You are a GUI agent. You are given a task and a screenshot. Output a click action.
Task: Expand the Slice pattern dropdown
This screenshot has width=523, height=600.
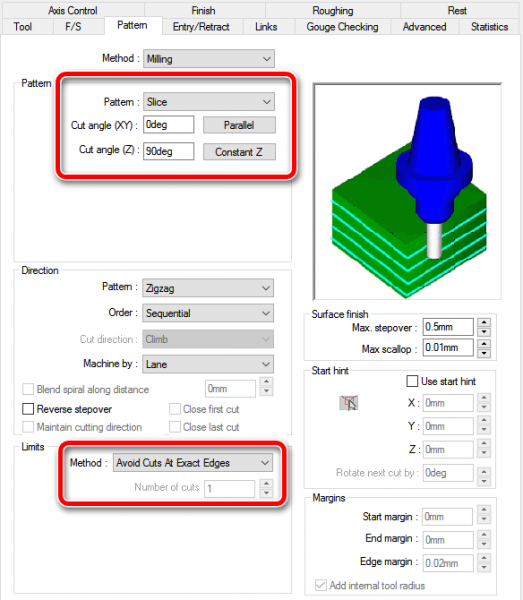209,102
